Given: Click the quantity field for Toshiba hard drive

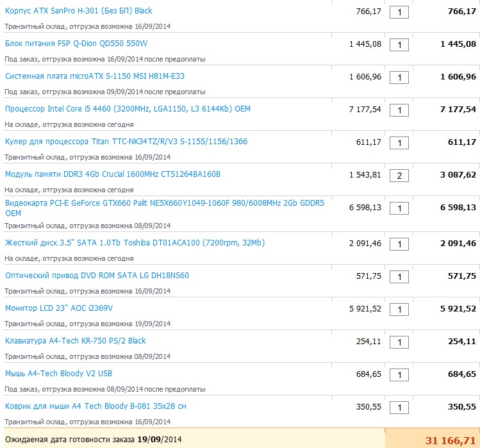Looking at the screenshot, I should click(x=399, y=244).
